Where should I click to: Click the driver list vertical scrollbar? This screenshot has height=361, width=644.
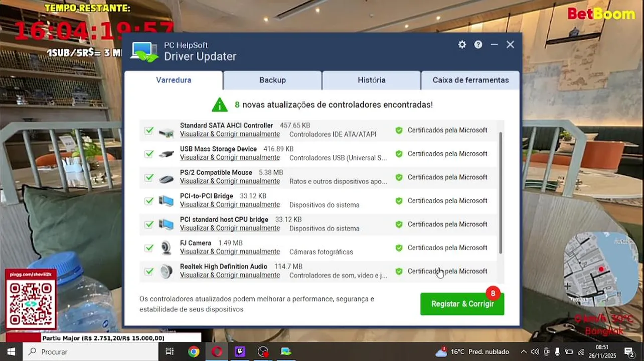(501, 193)
